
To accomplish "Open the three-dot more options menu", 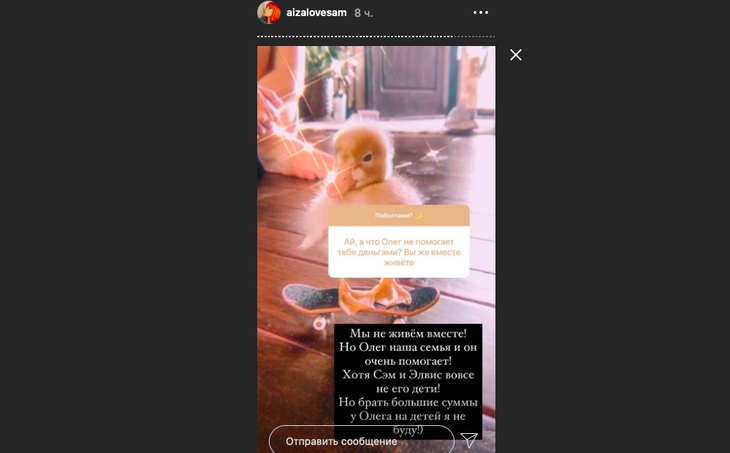I will coord(480,13).
